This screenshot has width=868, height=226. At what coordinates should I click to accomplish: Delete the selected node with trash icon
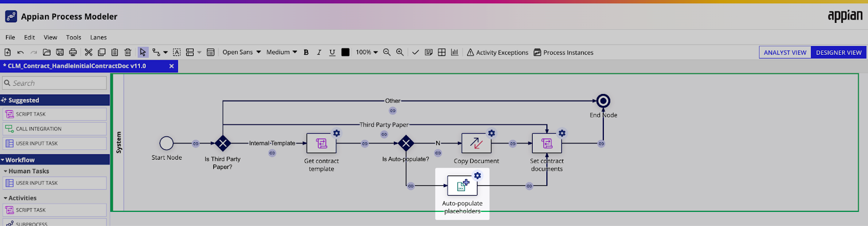tap(127, 52)
